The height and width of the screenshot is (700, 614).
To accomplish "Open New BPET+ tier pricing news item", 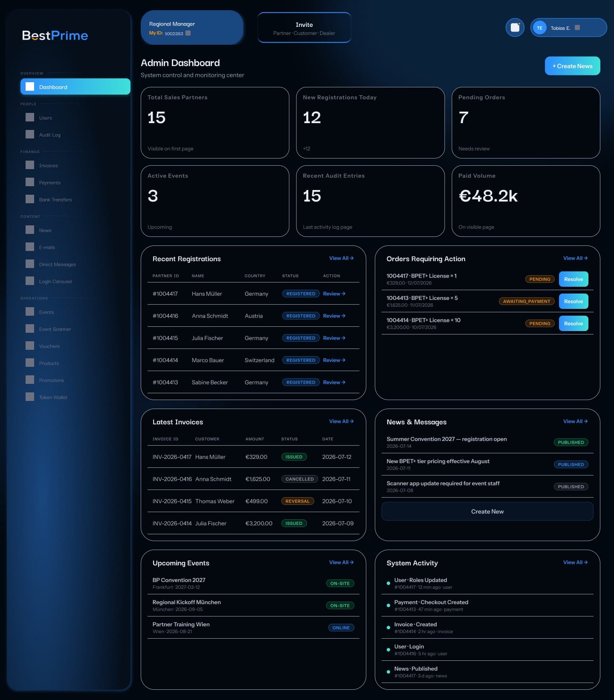I will [x=487, y=464].
